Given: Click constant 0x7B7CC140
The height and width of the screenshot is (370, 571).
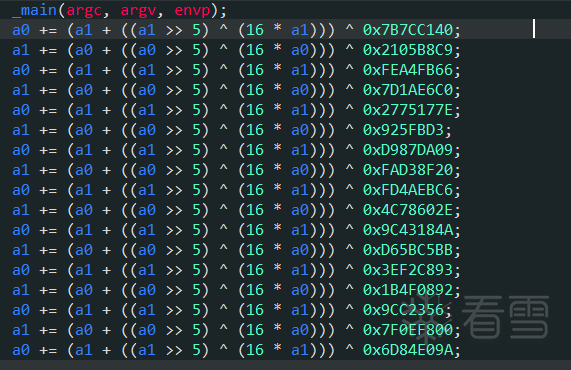Looking at the screenshot, I should pos(408,30).
